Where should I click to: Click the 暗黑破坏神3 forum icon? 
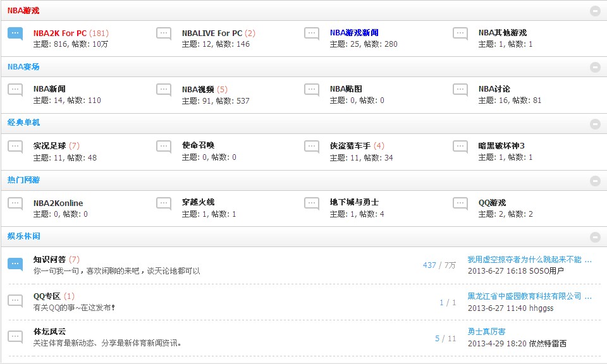tap(460, 147)
